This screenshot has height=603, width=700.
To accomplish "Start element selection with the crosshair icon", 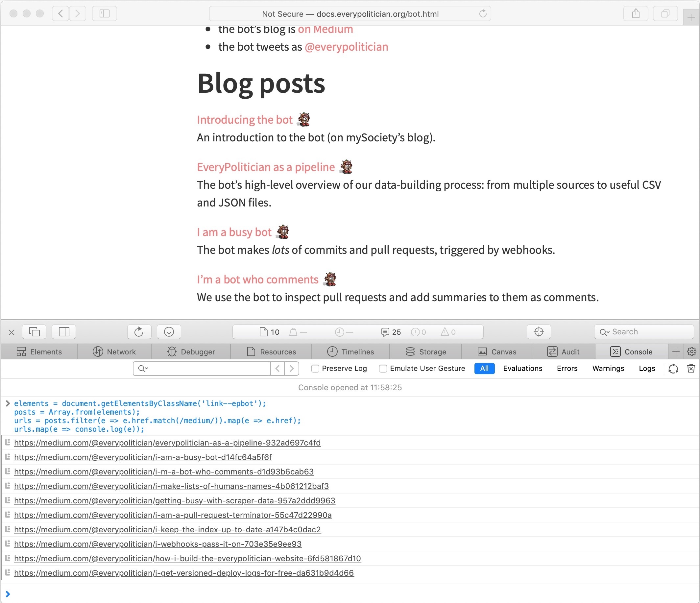I will click(x=539, y=332).
